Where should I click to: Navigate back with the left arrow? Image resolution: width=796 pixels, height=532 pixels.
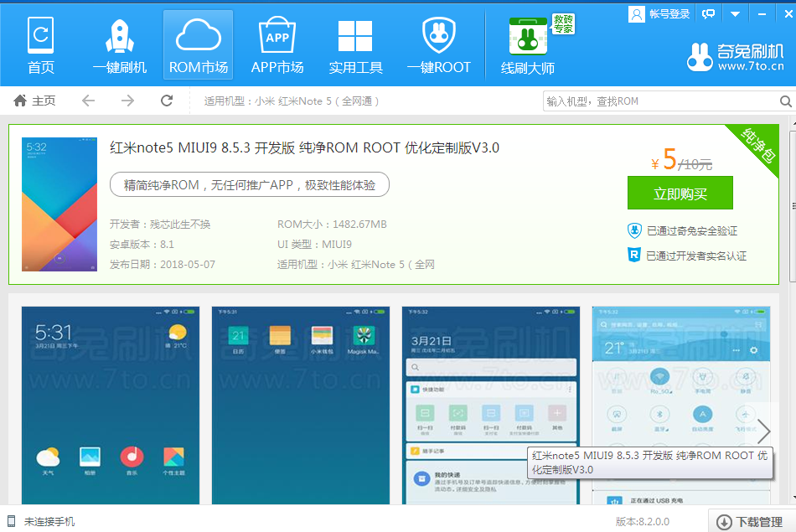point(88,101)
